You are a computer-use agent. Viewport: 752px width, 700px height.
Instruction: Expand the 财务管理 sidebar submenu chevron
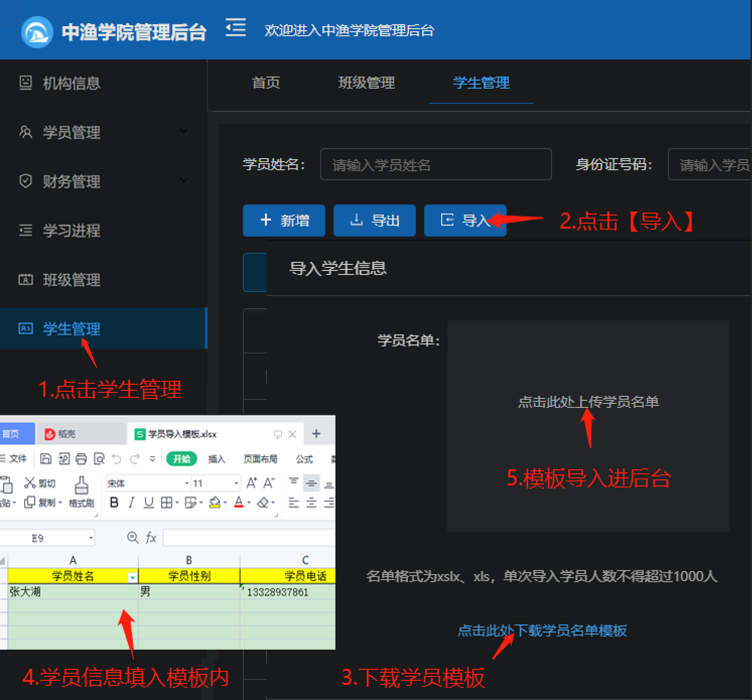(x=184, y=180)
